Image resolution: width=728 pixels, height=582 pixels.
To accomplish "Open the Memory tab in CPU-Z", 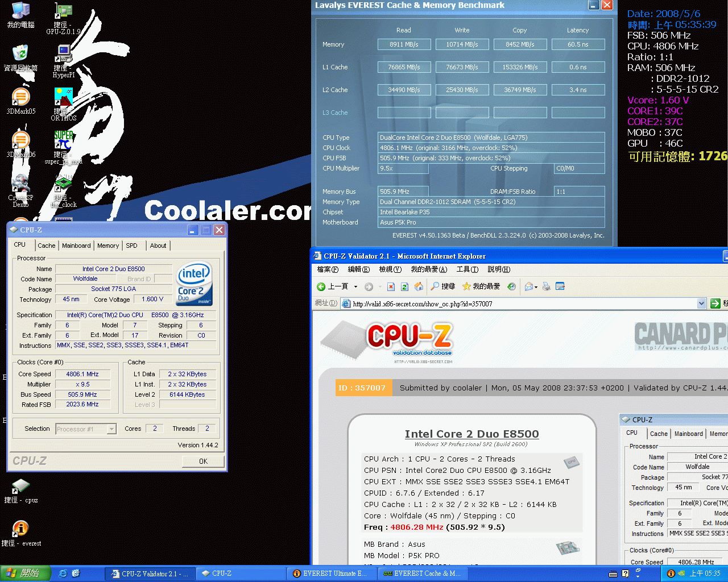I will [x=108, y=246].
